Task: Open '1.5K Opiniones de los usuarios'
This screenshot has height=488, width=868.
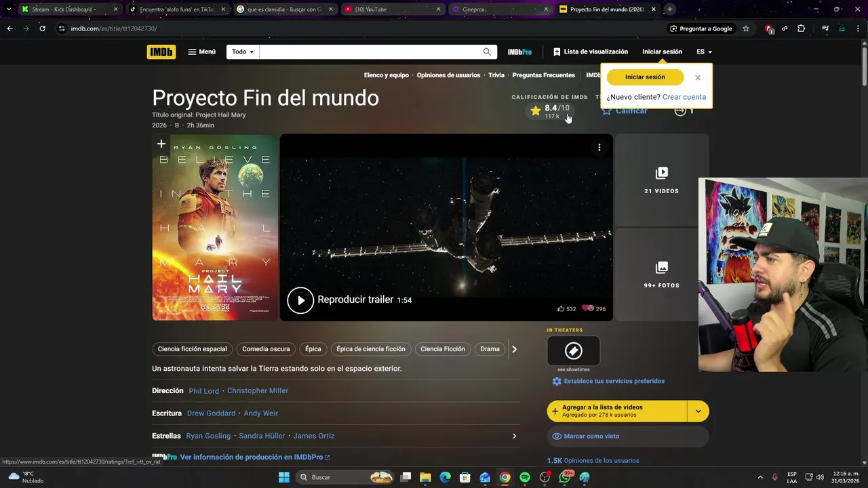Action: tap(593, 461)
